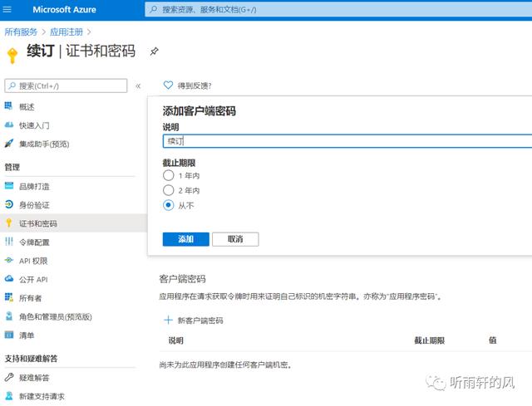Select the 从不 expiry option
Viewport: 532px width, 406px height.
(x=168, y=205)
